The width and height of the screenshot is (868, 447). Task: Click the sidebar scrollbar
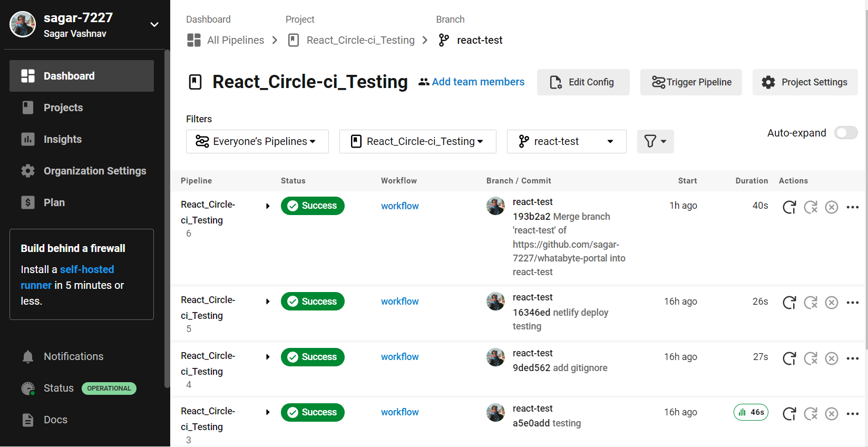(167, 219)
